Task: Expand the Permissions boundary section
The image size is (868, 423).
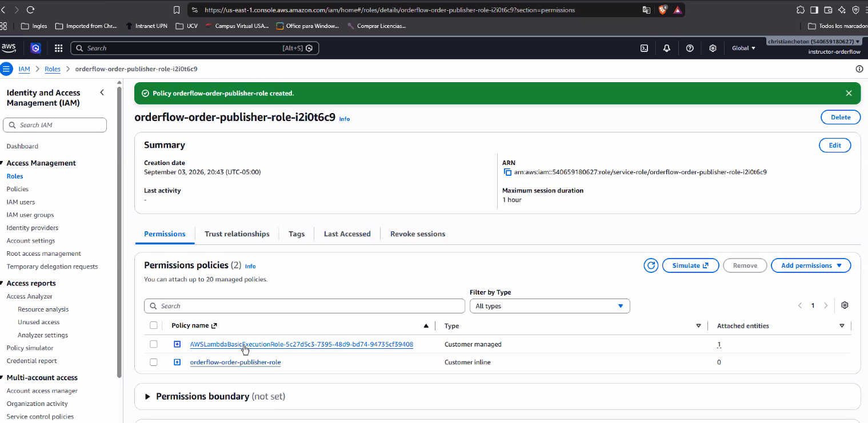Action: point(148,396)
